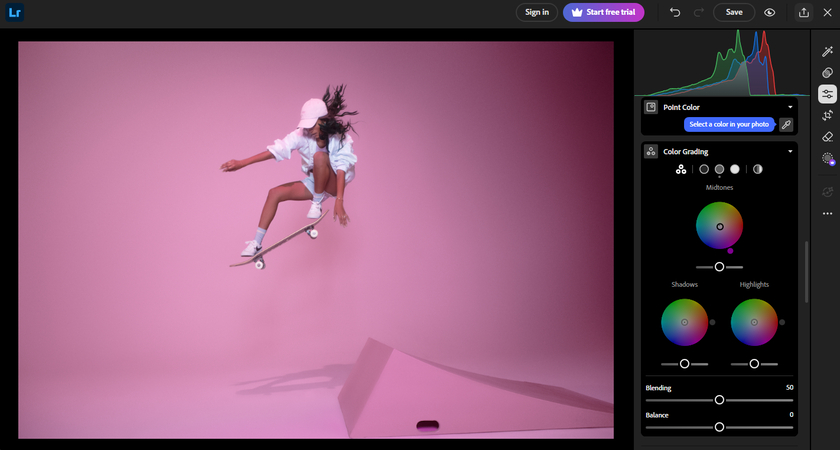The width and height of the screenshot is (840, 450).
Task: Open the Quick Actions magic wand tool
Action: 828,51
